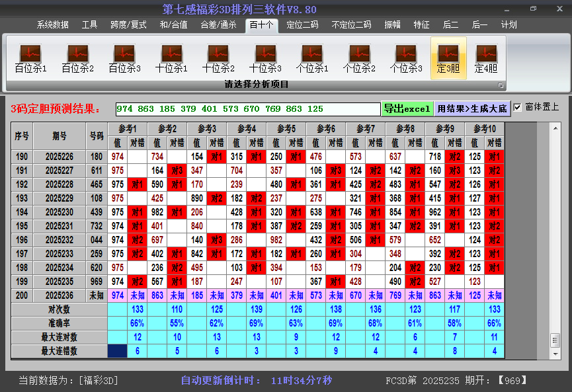Viewport: 572px width, 392px height.
Task: Click the prediction results text field
Action: coord(247,108)
